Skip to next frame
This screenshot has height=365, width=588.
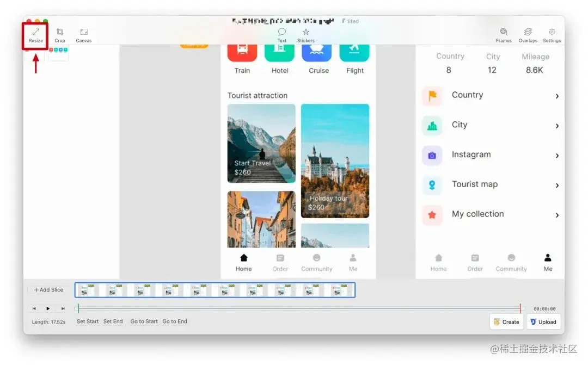coord(63,308)
